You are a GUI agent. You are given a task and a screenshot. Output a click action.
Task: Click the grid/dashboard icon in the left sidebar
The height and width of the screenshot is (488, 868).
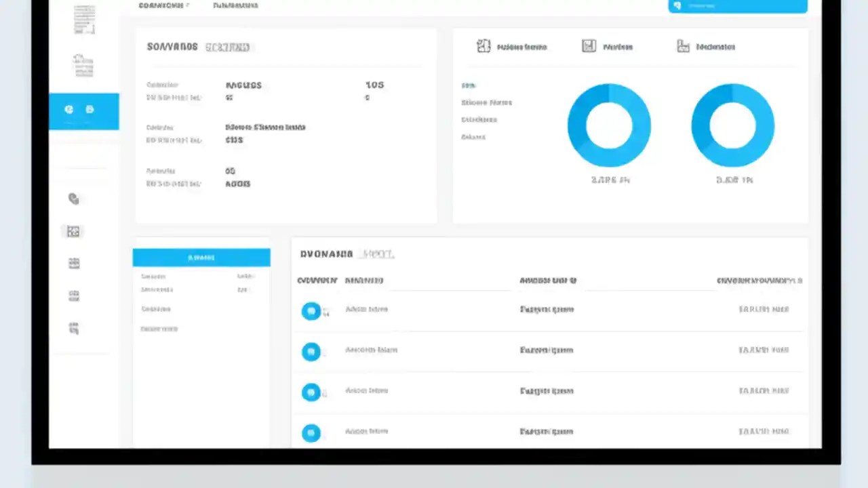(x=73, y=231)
